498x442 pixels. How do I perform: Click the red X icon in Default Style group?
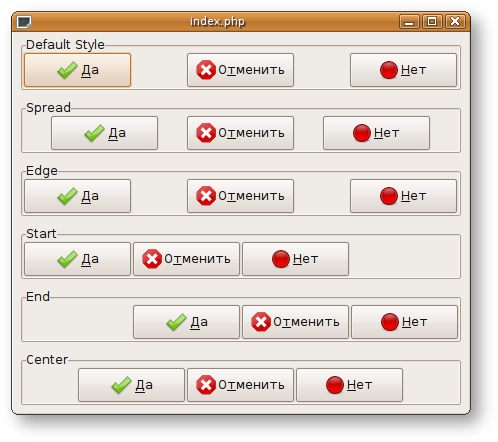click(206, 70)
